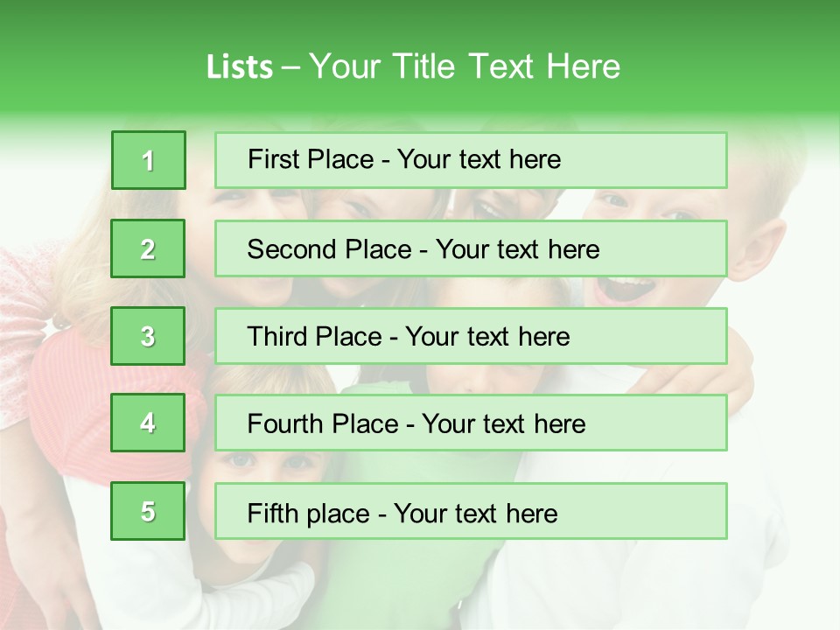840x630 pixels.
Task: Select the number 4 green box
Action: (x=148, y=423)
